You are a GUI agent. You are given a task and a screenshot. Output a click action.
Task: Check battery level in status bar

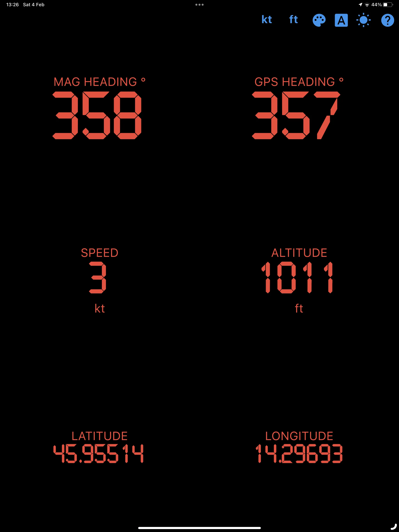[x=380, y=5]
